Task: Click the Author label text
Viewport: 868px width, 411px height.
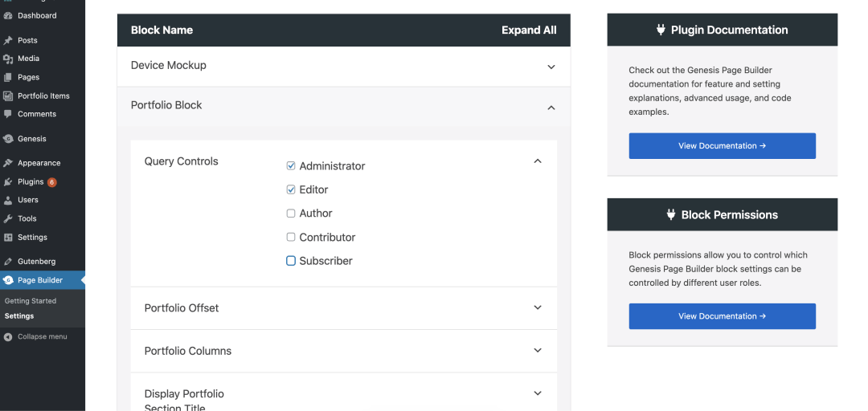Action: 316,214
